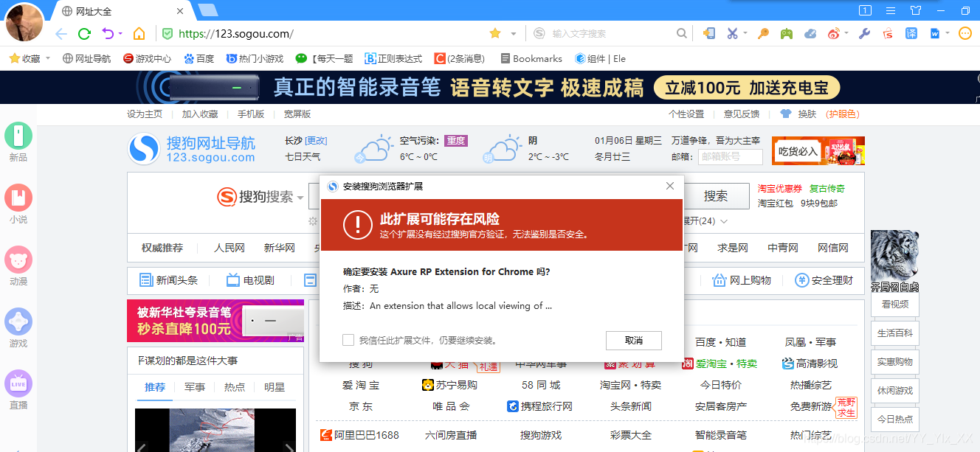Open the cloud notes icon

810,33
